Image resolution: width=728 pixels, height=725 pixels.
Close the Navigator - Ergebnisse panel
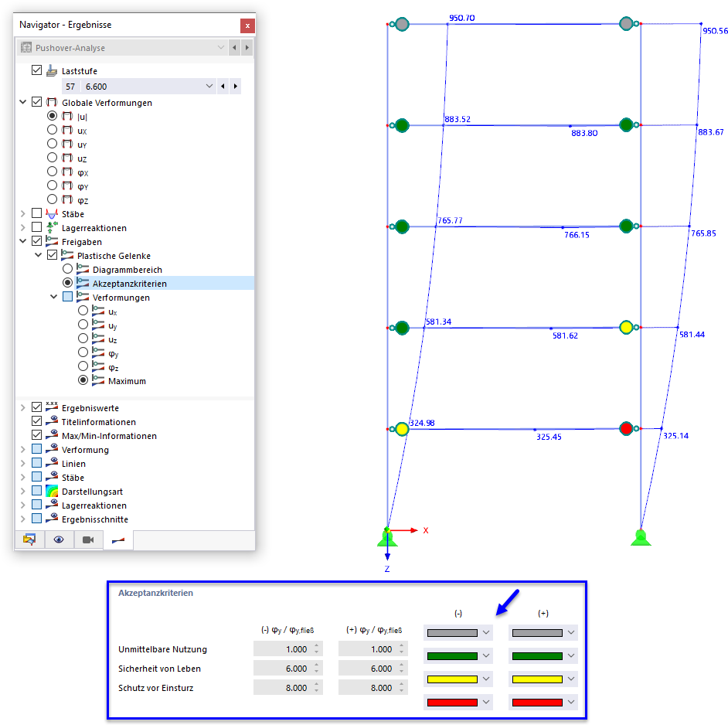[x=247, y=26]
